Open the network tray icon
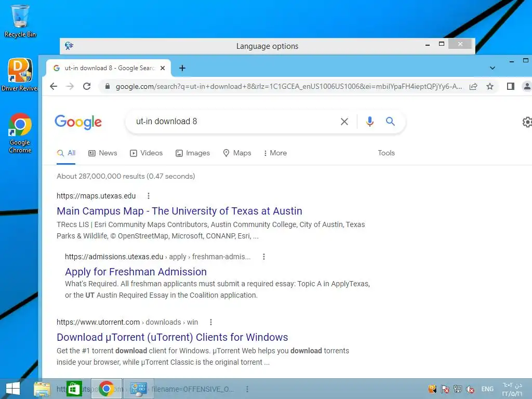The height and width of the screenshot is (399, 532). pos(458,389)
